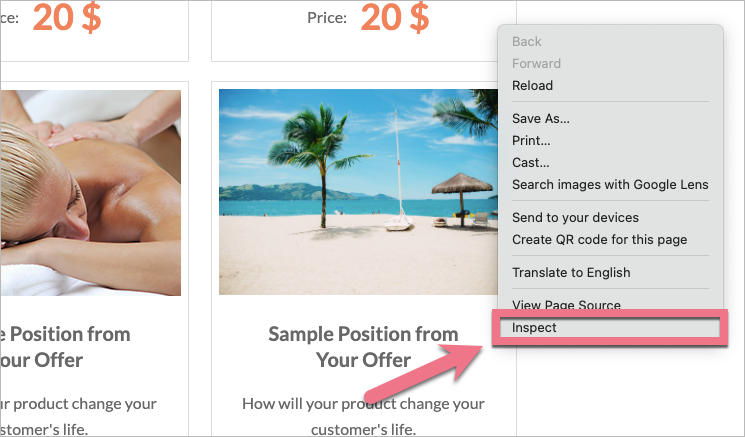The height and width of the screenshot is (437, 745).
Task: Click the centered product description about customer's life
Action: (363, 416)
